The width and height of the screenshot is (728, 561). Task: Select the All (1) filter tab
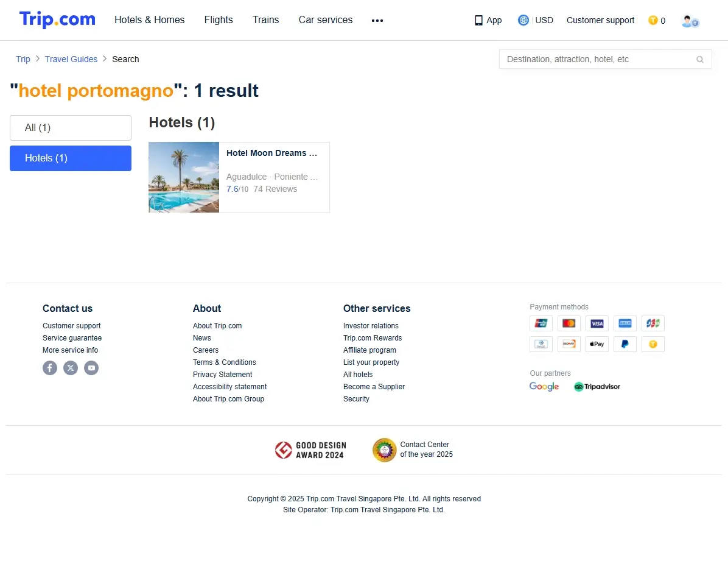71,128
